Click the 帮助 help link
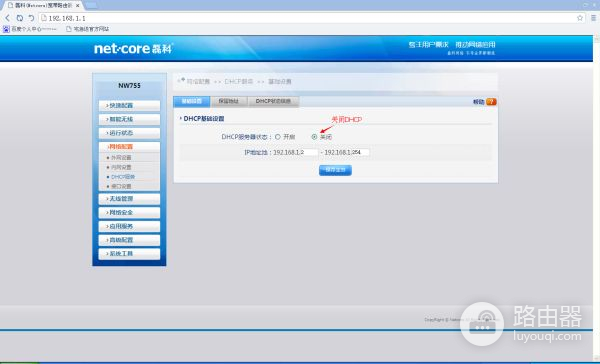Viewport: 600px width, 364px height. tap(479, 102)
